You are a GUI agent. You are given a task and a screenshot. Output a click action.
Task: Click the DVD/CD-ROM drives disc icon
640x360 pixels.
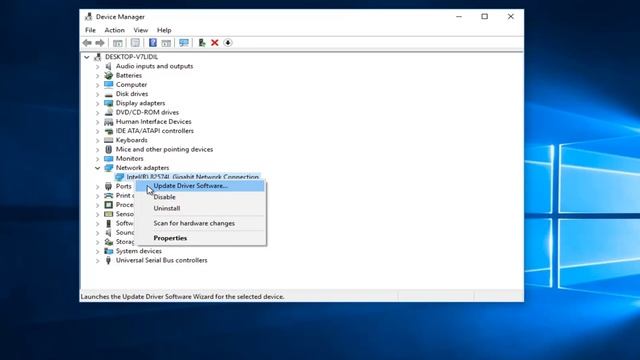click(x=108, y=112)
